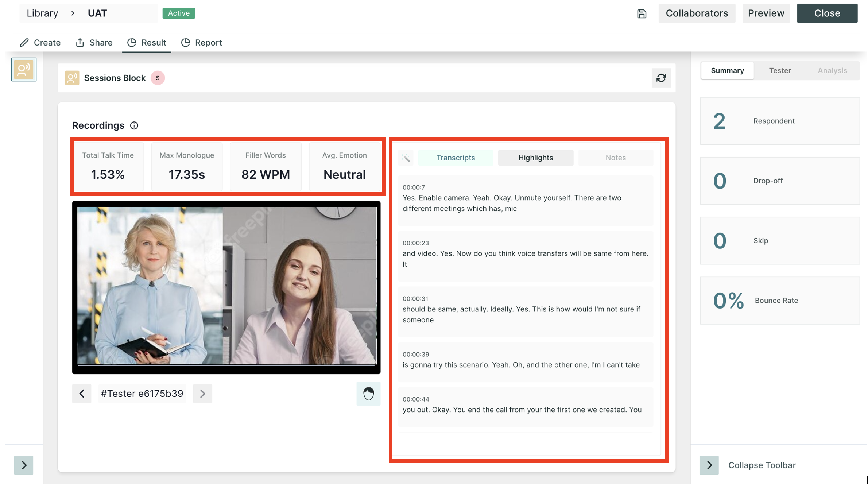Click the Close button
The width and height of the screenshot is (868, 488).
828,13
